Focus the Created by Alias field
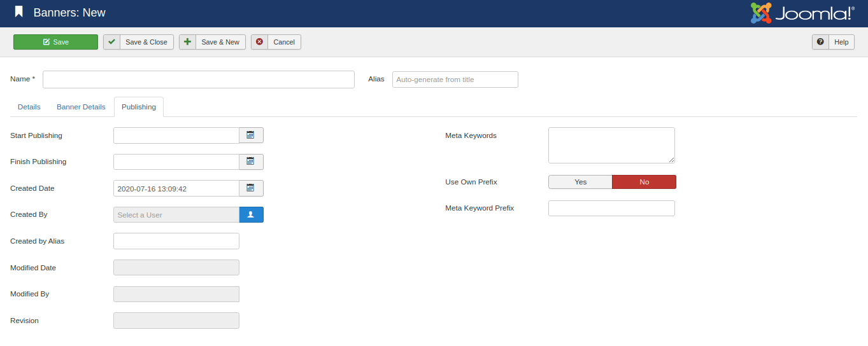This screenshot has height=346, width=868. point(176,241)
